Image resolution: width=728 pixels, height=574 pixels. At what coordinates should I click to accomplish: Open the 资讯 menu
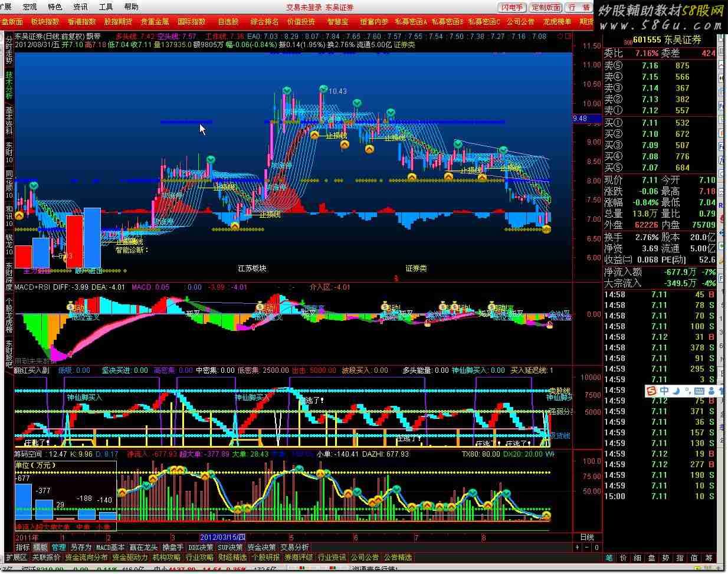pyautogui.click(x=80, y=7)
